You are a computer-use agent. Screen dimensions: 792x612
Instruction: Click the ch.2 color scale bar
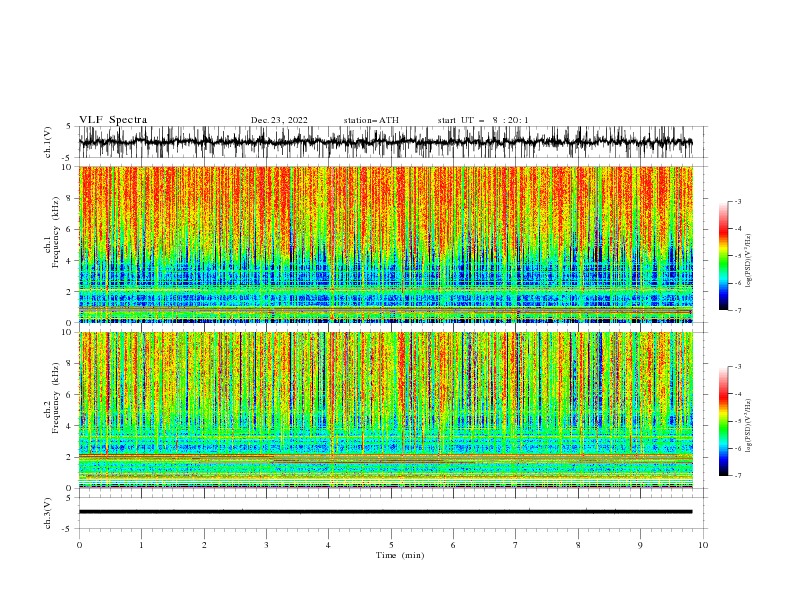(724, 421)
